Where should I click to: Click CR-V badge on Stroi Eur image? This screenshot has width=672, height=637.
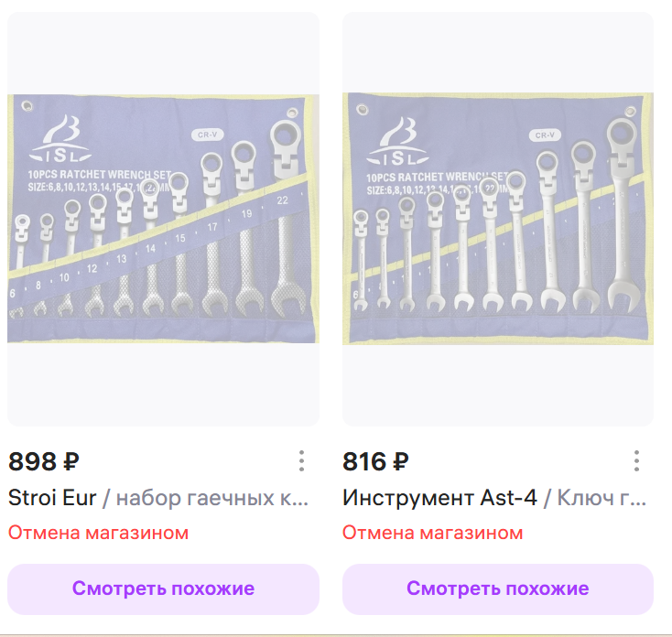208,135
